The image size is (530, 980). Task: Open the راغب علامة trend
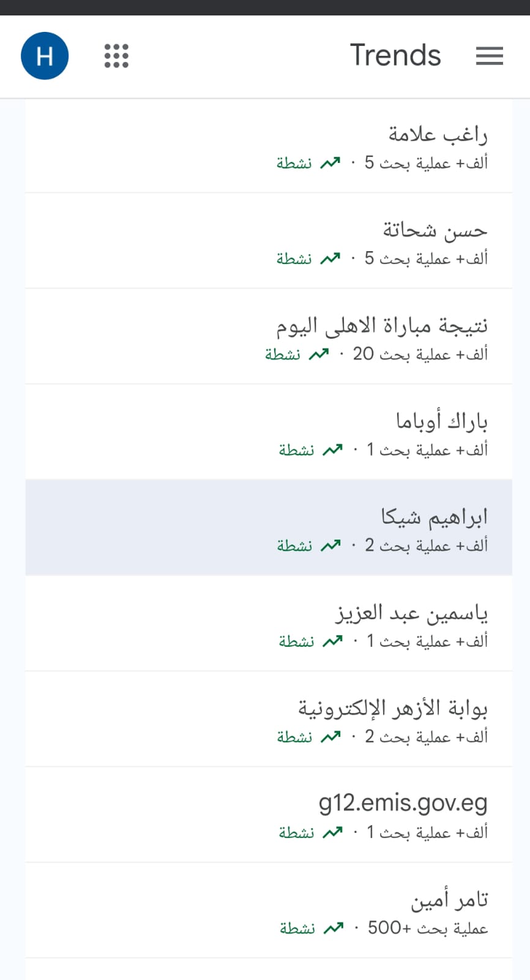point(269,146)
